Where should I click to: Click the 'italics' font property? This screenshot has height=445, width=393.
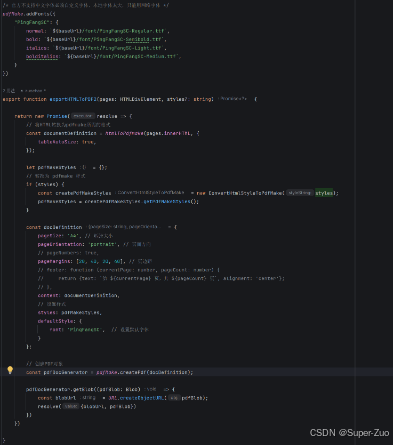tap(37, 48)
